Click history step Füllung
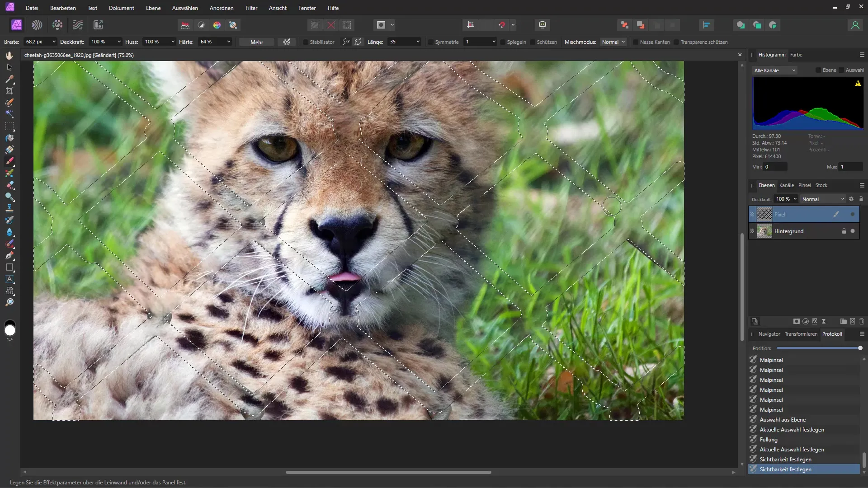This screenshot has height=488, width=868. pyautogui.click(x=804, y=440)
